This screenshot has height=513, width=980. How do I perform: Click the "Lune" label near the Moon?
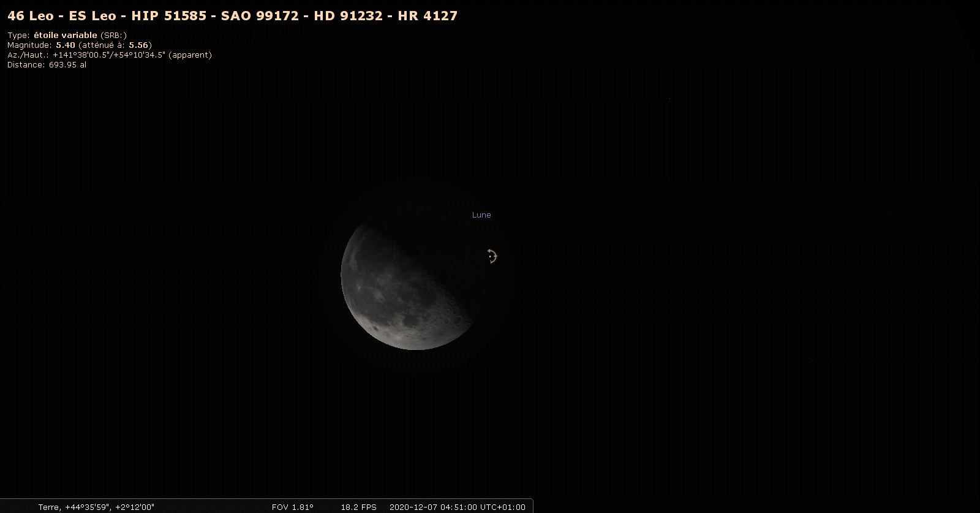(x=481, y=215)
